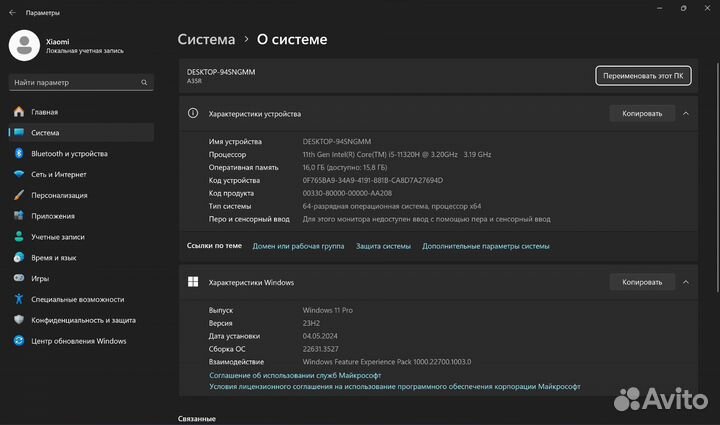This screenshot has width=720, height=425.
Task: Click the Windows 11 Pro edition text
Action: pos(327,310)
